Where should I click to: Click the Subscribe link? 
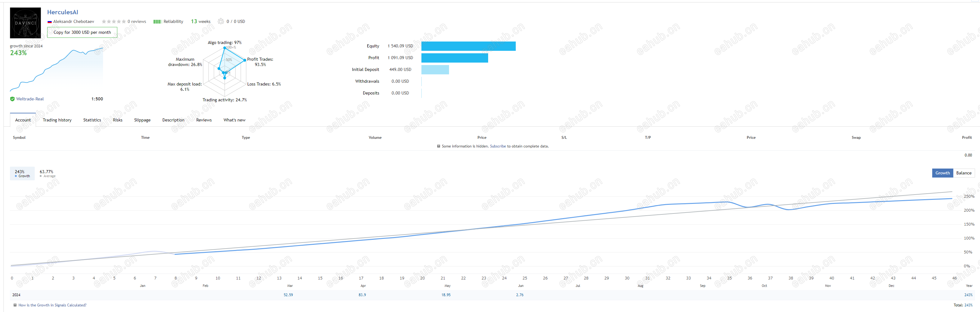click(x=498, y=146)
